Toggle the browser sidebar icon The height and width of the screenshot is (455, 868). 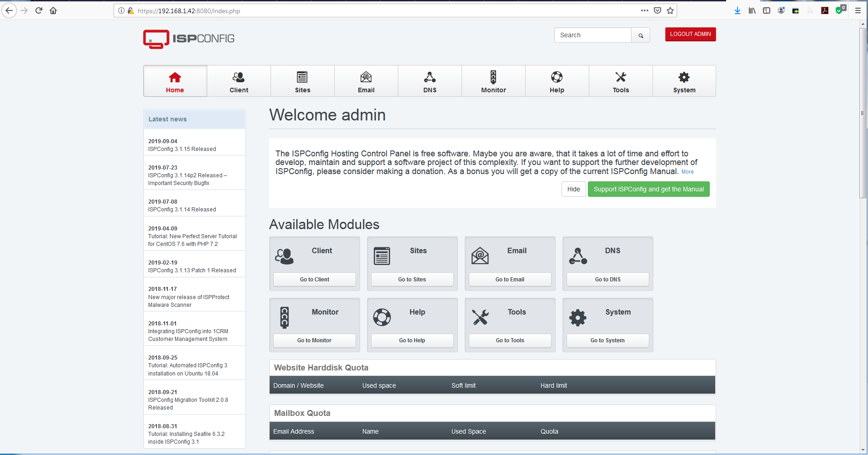pos(767,10)
